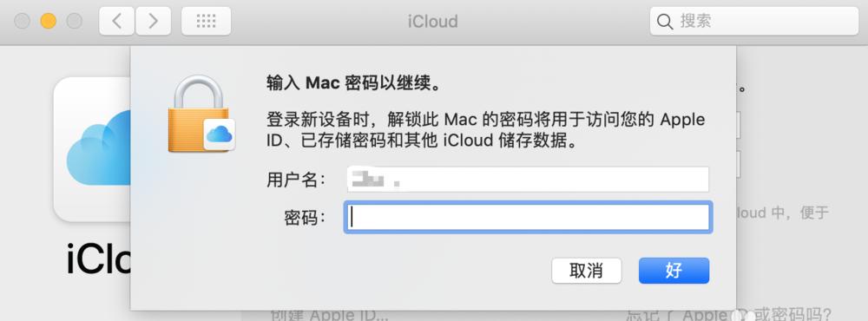Click the golden padlock icon in dialog
This screenshot has width=868, height=321.
click(x=198, y=114)
